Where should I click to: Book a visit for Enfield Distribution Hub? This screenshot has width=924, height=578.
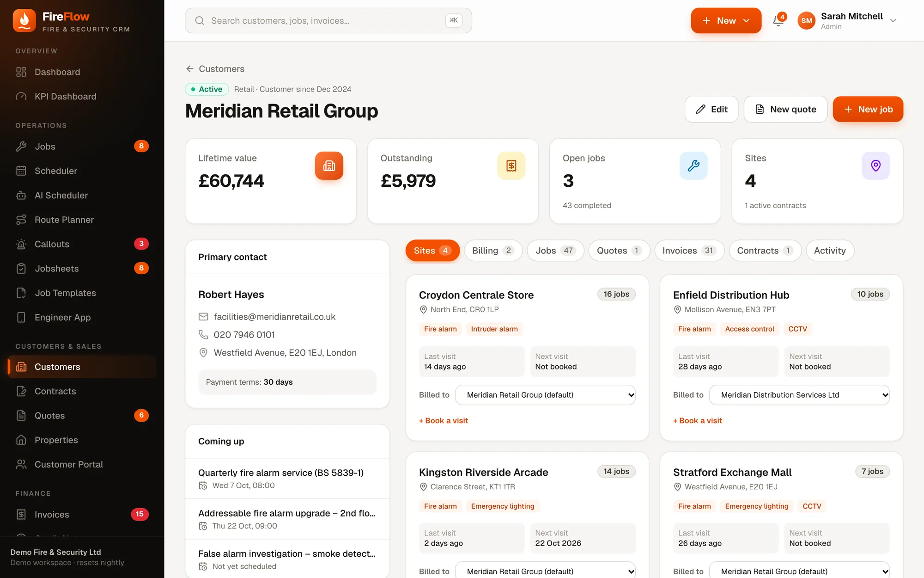coord(698,421)
